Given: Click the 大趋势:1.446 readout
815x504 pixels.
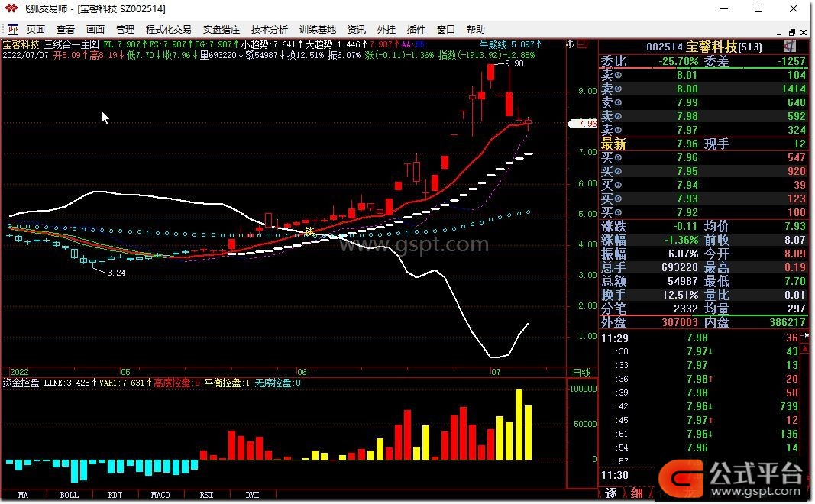Looking at the screenshot, I should (336, 45).
